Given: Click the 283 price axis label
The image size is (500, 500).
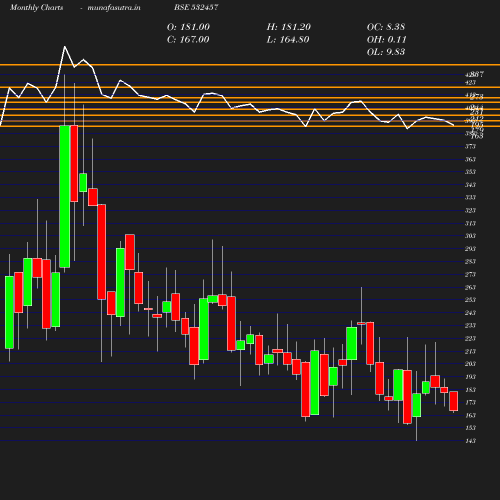Looking at the screenshot, I should 470,262.
